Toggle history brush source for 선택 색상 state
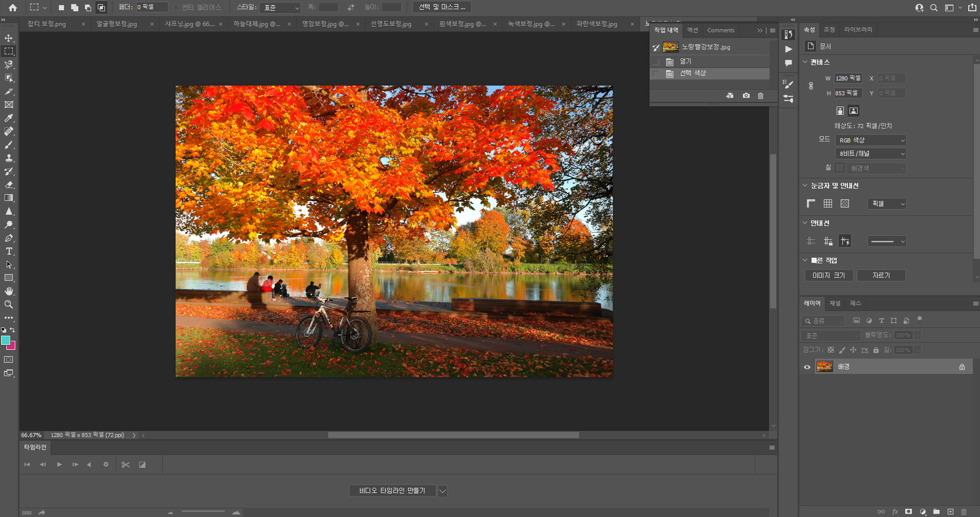 [x=656, y=74]
